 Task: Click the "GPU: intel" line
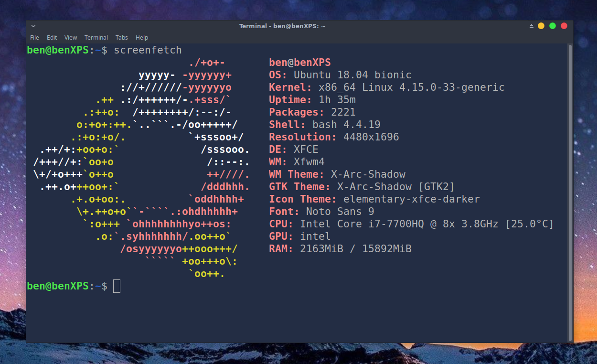click(x=300, y=236)
